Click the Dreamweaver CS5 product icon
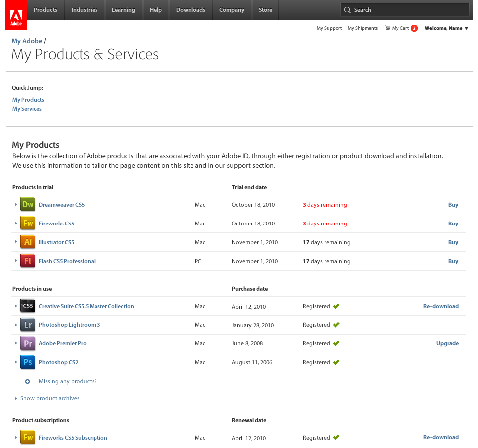Image resolution: width=478 pixels, height=448 pixels. [x=28, y=205]
